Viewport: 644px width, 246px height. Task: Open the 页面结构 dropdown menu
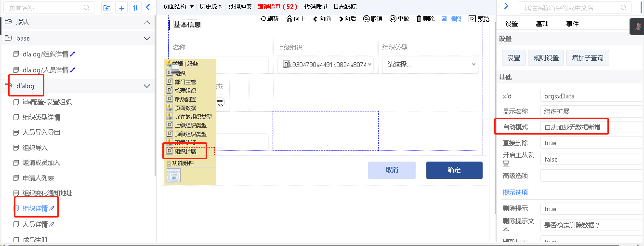[178, 7]
